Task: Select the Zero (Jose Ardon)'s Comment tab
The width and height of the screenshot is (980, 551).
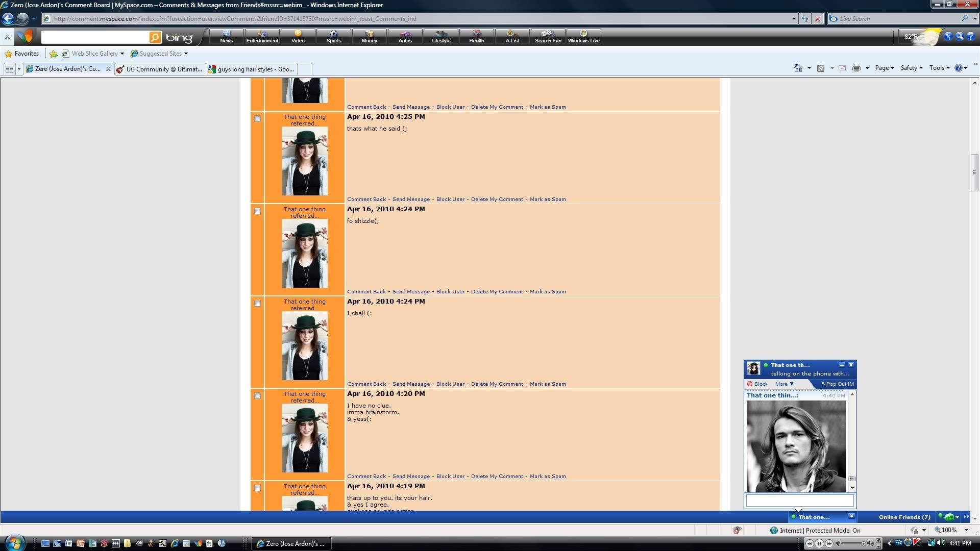Action: (68, 69)
